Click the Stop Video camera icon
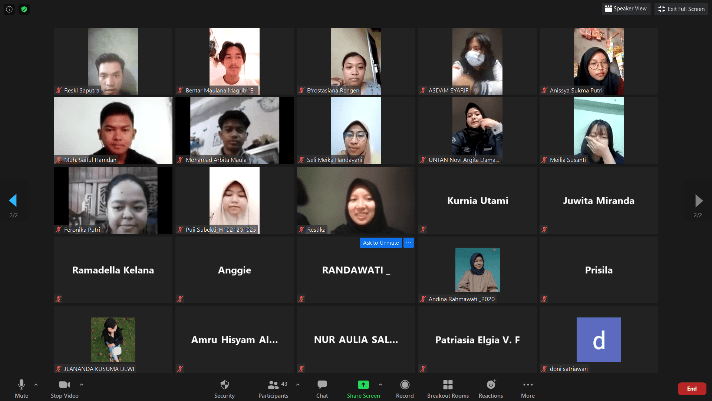 click(x=64, y=385)
